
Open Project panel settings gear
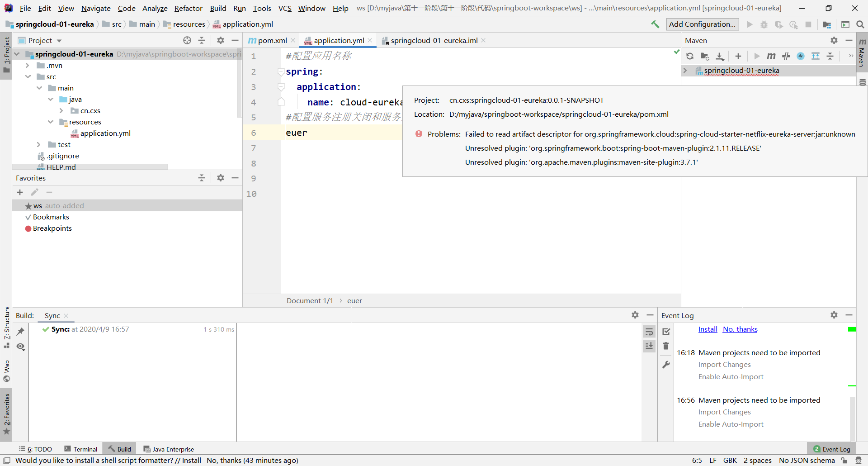221,40
